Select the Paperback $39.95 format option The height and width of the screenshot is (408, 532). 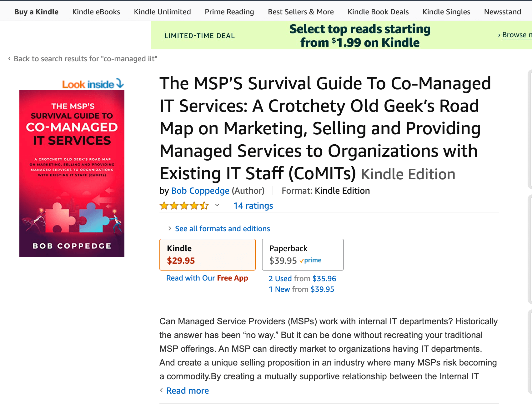coord(303,254)
